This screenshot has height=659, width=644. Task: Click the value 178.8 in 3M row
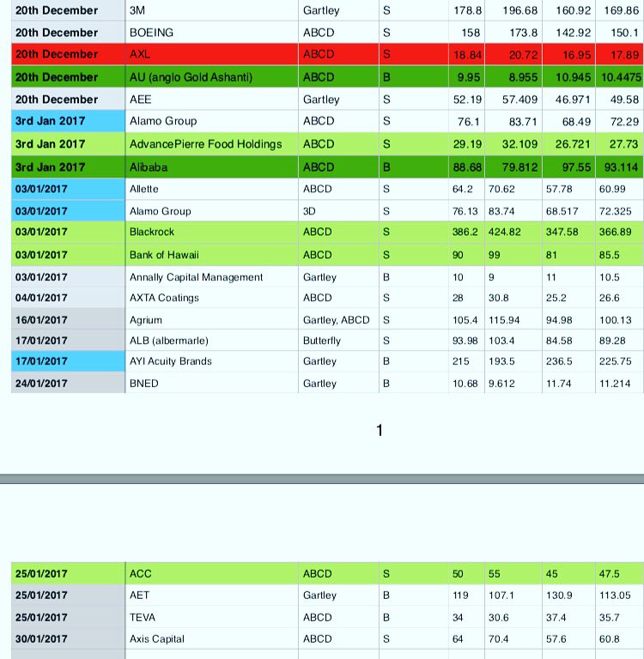[468, 10]
